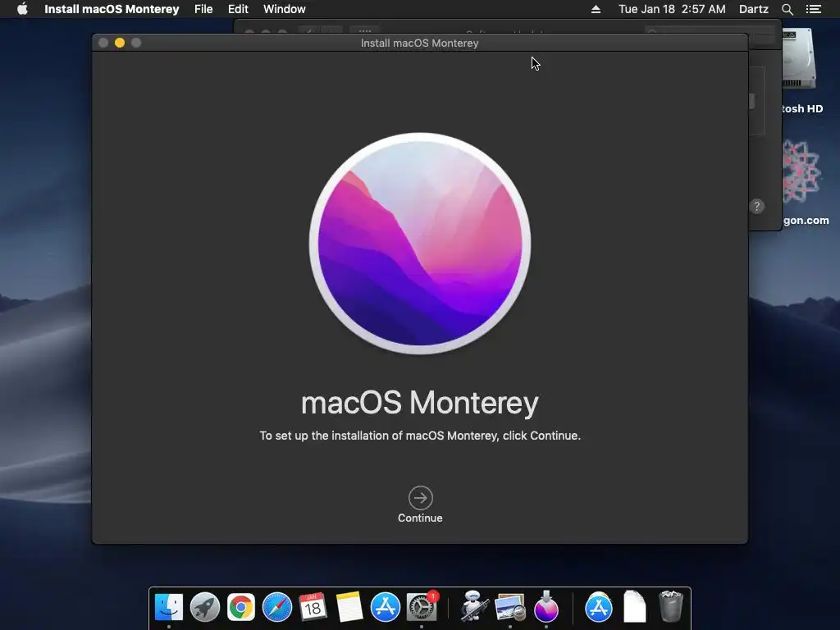Open Finder from the Dock
The height and width of the screenshot is (630, 840).
click(x=169, y=608)
